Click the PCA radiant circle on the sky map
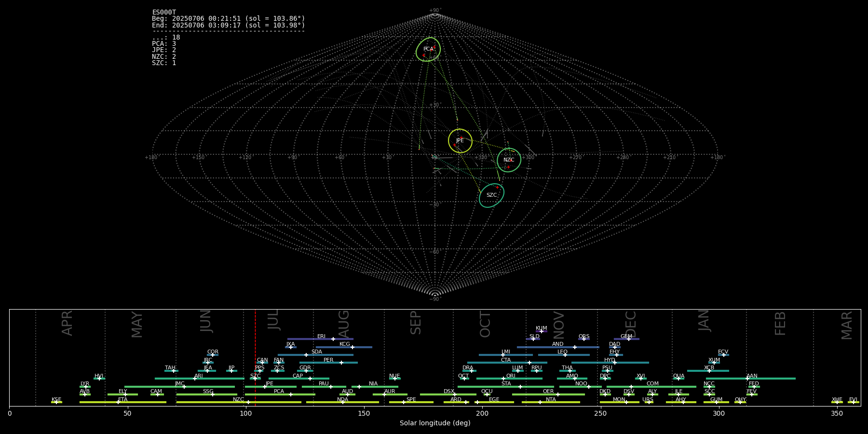Image resolution: width=868 pixels, height=434 pixels. pos(428,49)
